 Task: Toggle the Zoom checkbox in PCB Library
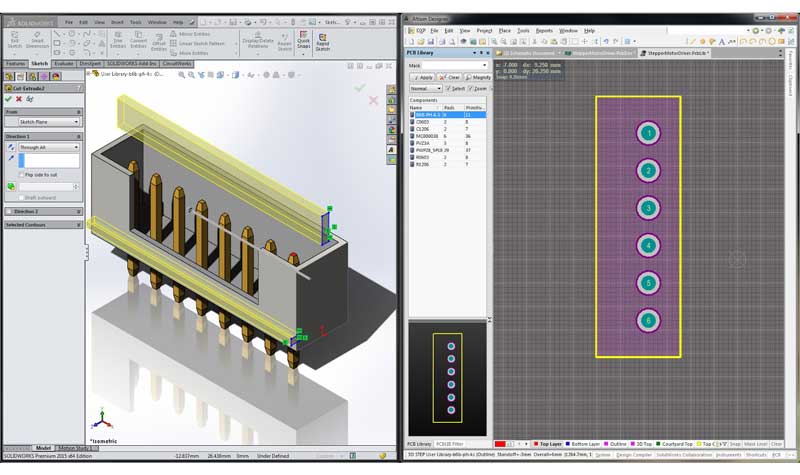coord(470,88)
